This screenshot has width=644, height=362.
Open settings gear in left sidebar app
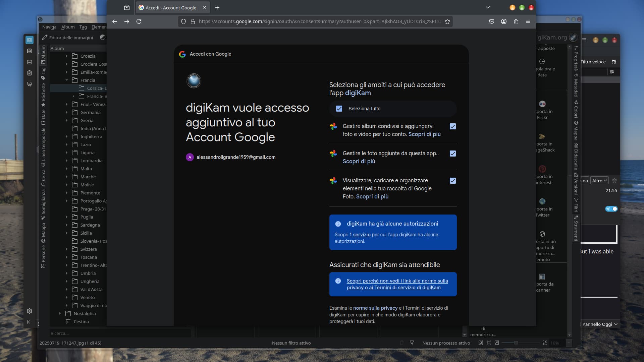pyautogui.click(x=30, y=311)
